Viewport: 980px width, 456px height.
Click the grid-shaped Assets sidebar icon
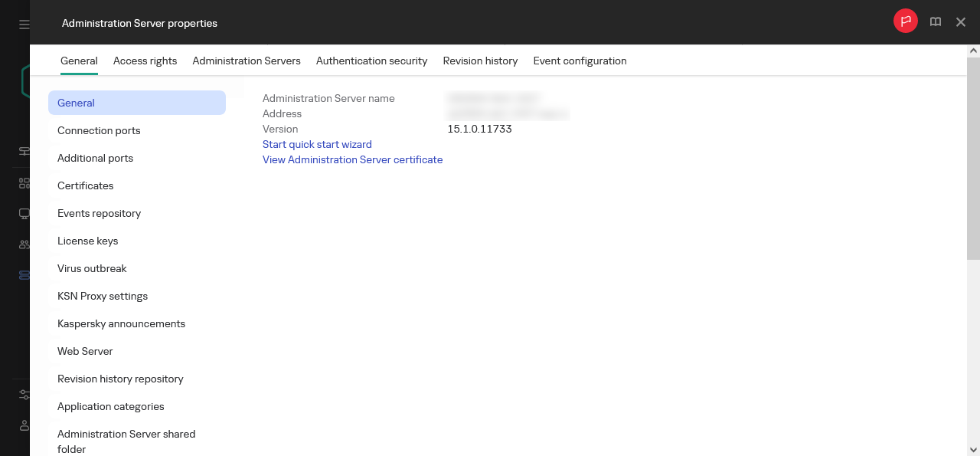(23, 182)
